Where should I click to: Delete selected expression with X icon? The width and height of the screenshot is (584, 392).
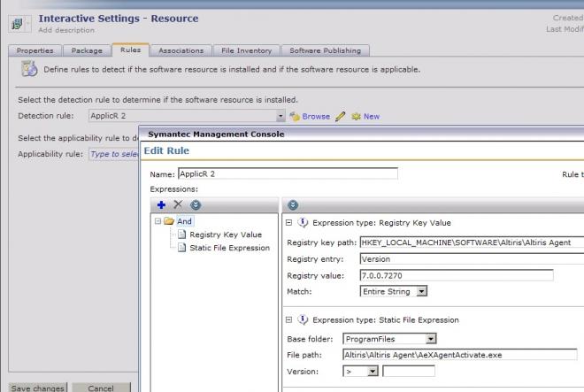click(178, 204)
